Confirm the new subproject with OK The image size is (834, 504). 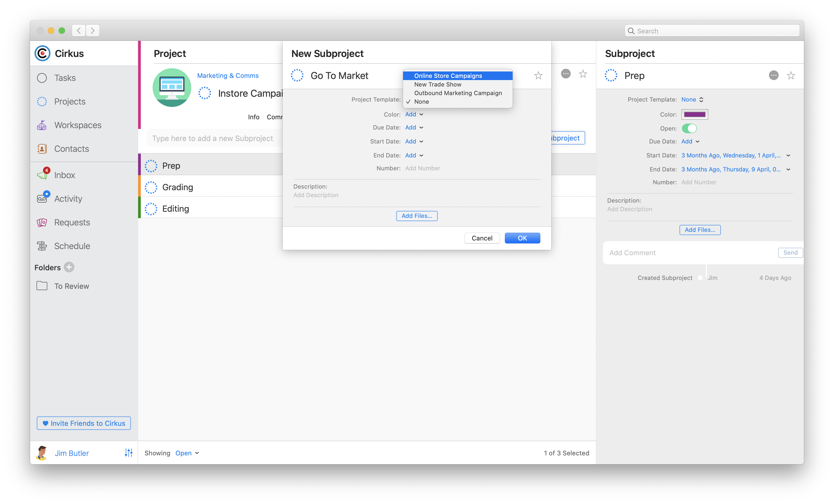522,238
